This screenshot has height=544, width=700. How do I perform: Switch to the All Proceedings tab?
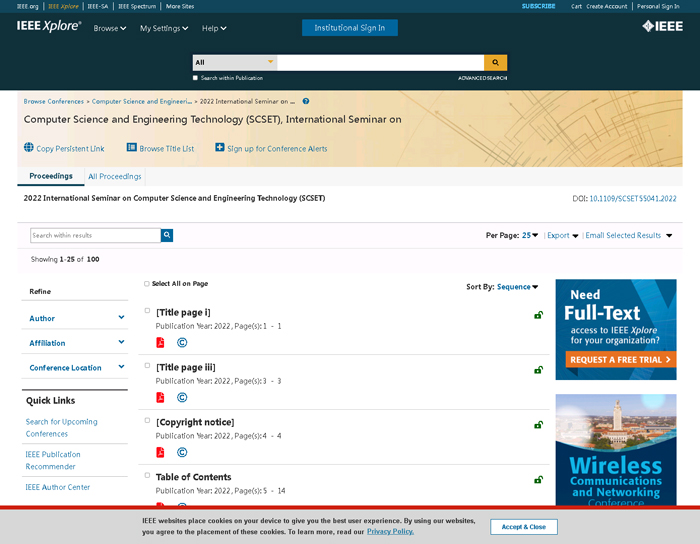pyautogui.click(x=115, y=176)
